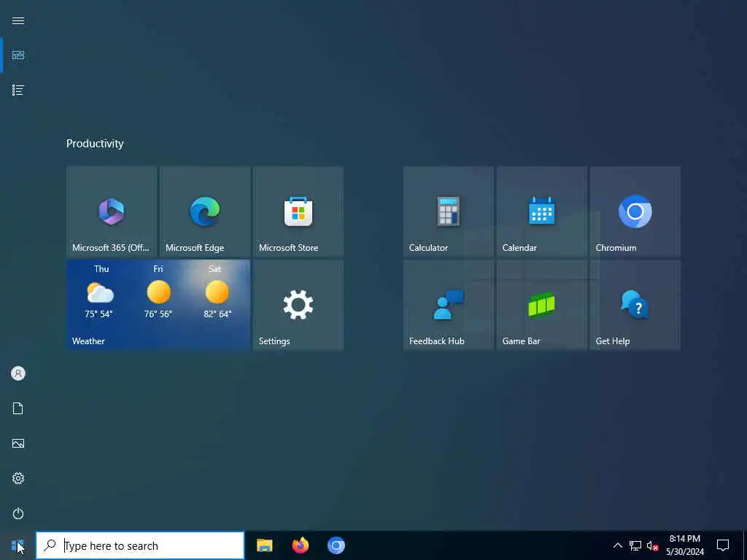
Task: Open the Calendar tile
Action: coord(542,211)
